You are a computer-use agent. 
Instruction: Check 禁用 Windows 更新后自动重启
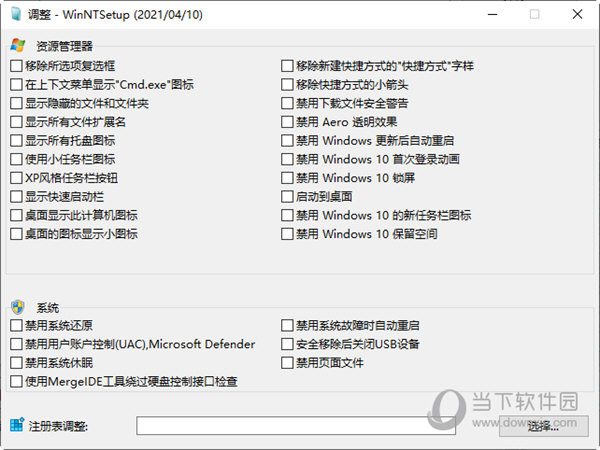287,141
